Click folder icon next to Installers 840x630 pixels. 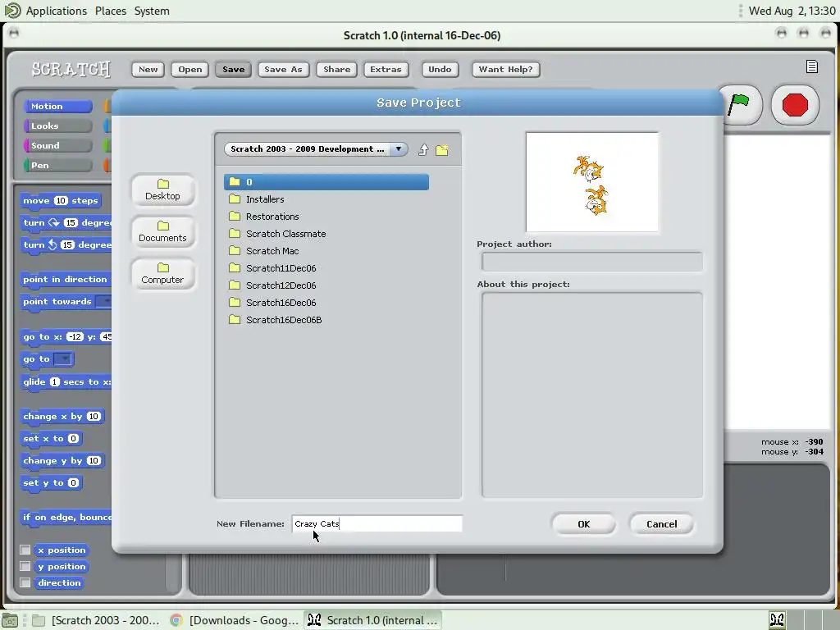235,199
